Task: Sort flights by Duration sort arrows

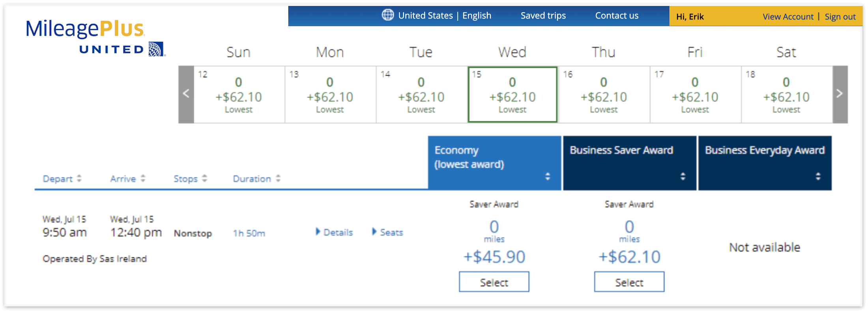Action: tap(278, 178)
